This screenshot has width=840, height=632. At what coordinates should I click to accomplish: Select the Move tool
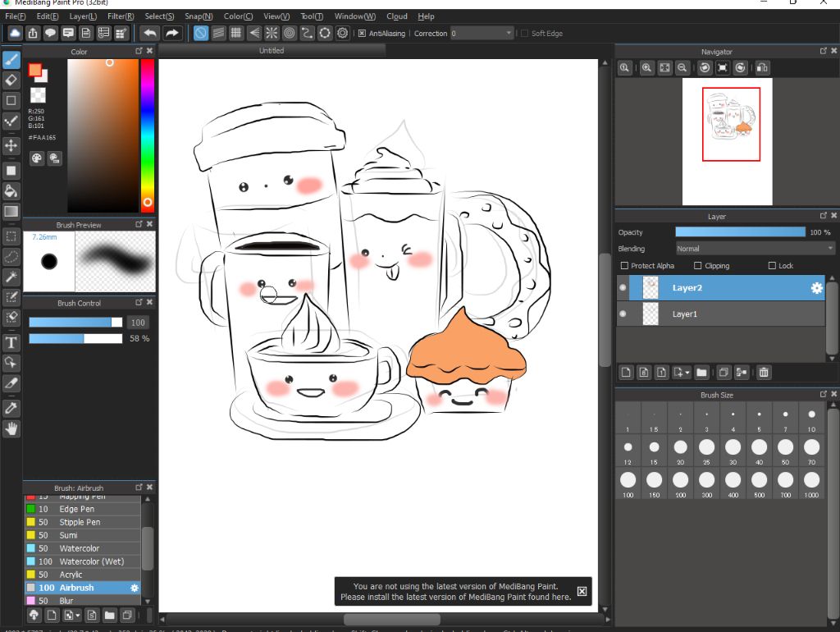(x=11, y=145)
